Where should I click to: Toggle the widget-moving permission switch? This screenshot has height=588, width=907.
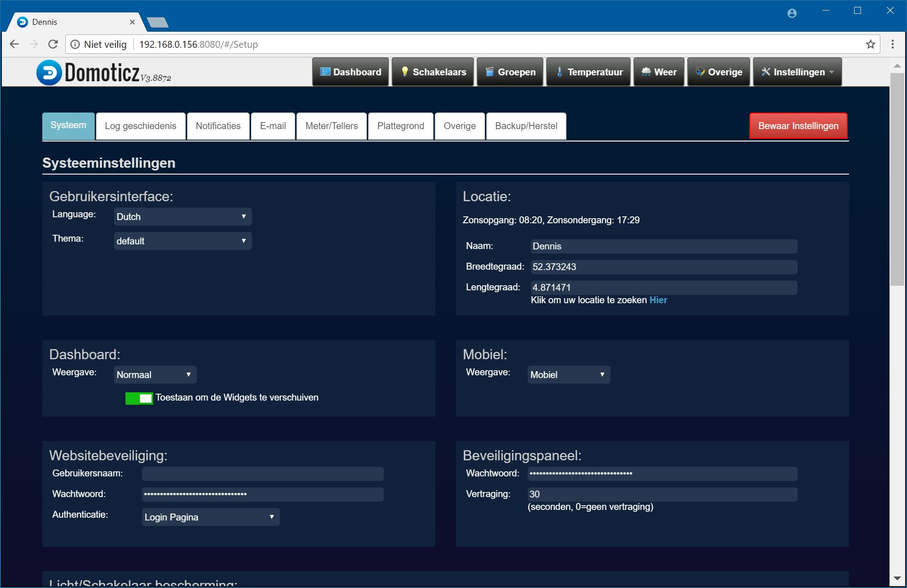point(139,398)
